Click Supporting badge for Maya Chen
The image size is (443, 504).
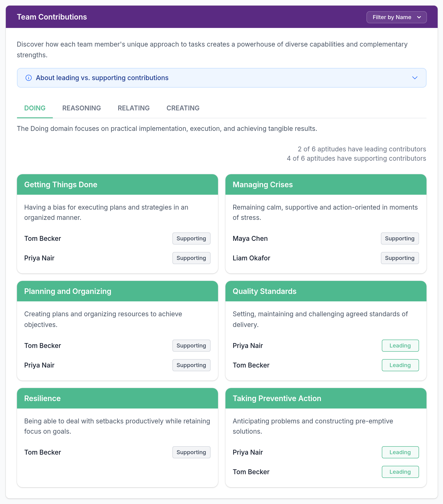400,238
